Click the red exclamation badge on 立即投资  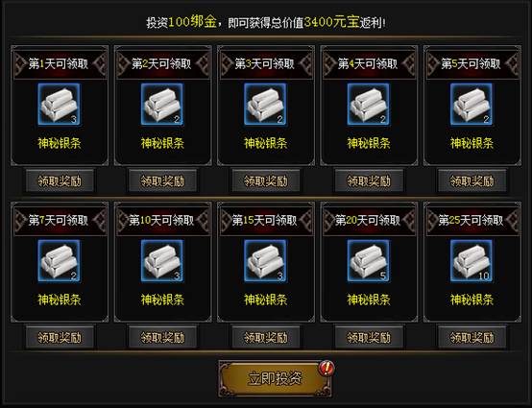326,368
